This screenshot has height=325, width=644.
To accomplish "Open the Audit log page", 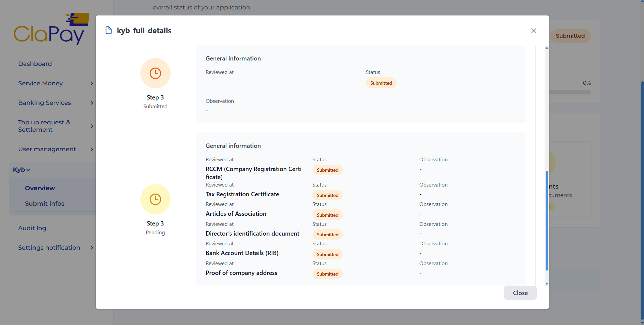I will 32,228.
